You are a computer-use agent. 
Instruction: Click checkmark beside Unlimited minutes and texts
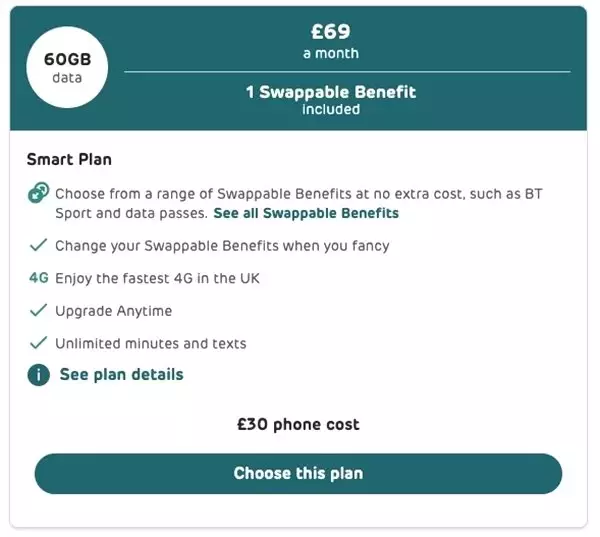[39, 343]
